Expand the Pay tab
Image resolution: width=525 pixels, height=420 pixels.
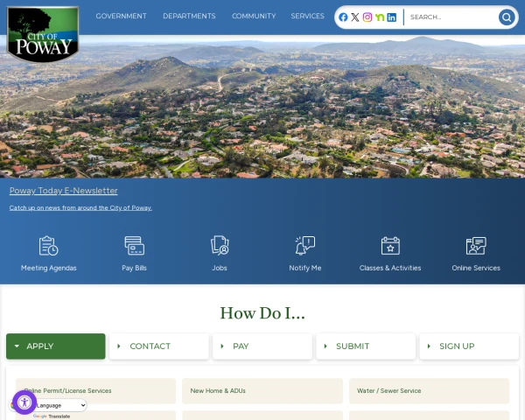click(262, 346)
